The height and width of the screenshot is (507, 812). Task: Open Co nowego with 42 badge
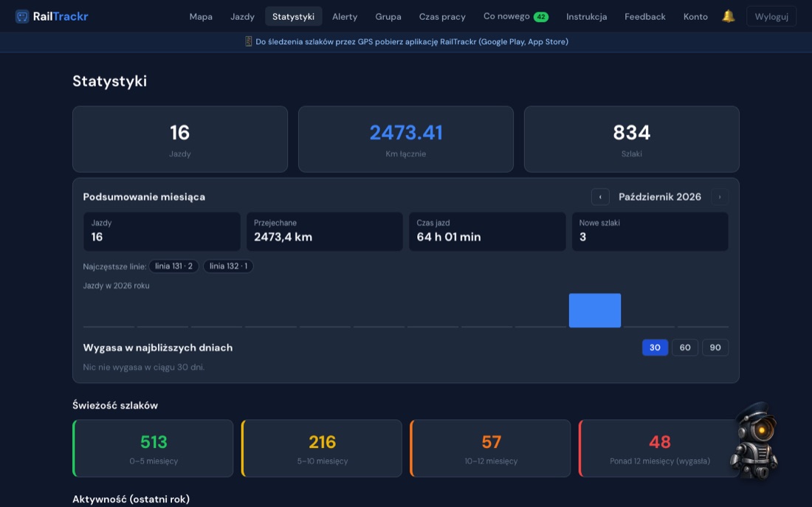coord(516,16)
